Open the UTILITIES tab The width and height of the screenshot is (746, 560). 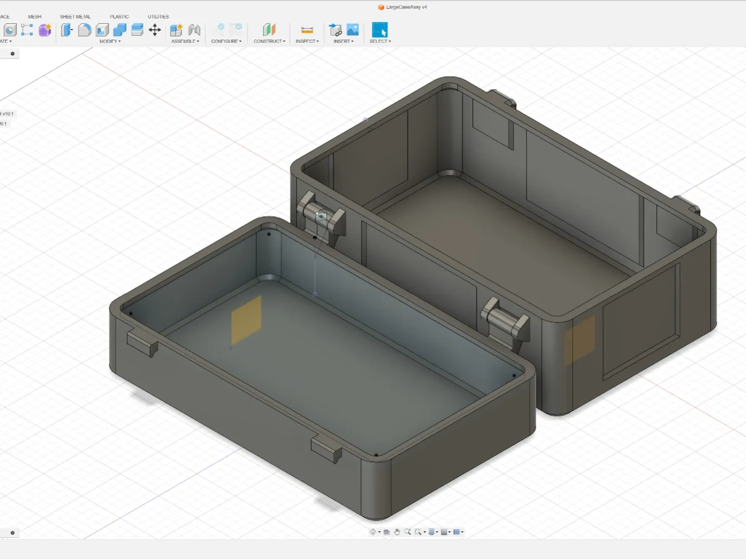tap(158, 16)
